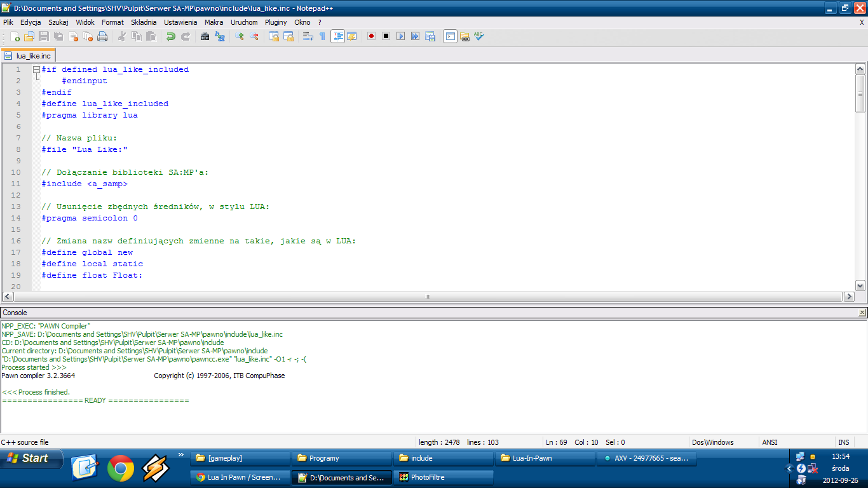
Task: Expand hidden system tray icons arrow
Action: [x=790, y=468]
